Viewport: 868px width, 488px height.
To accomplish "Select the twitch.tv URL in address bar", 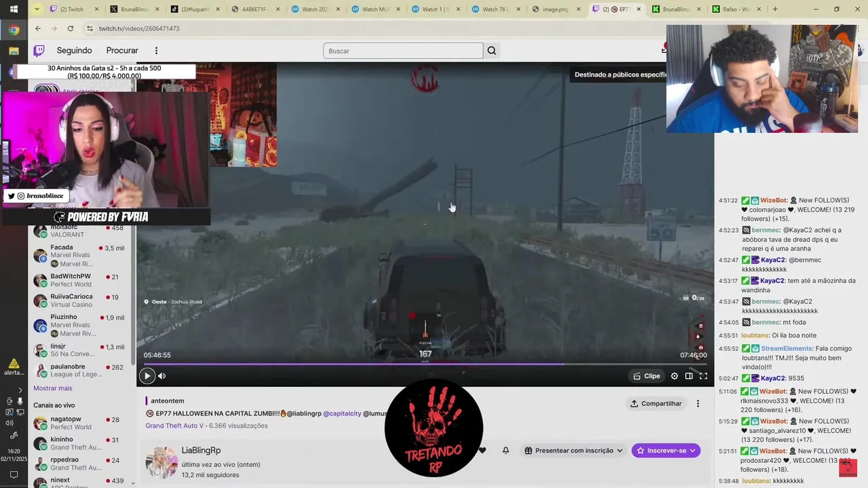I will point(139,28).
